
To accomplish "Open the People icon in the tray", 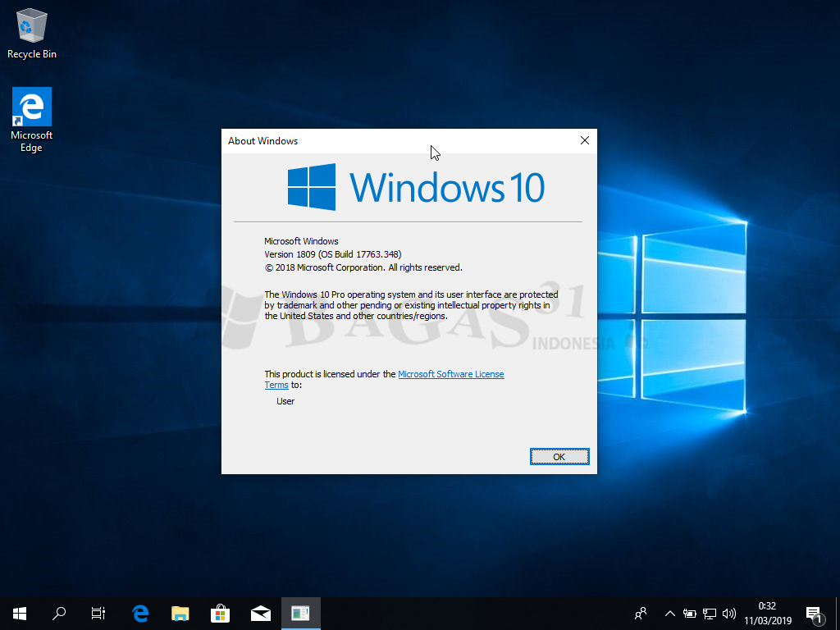I will coord(640,614).
